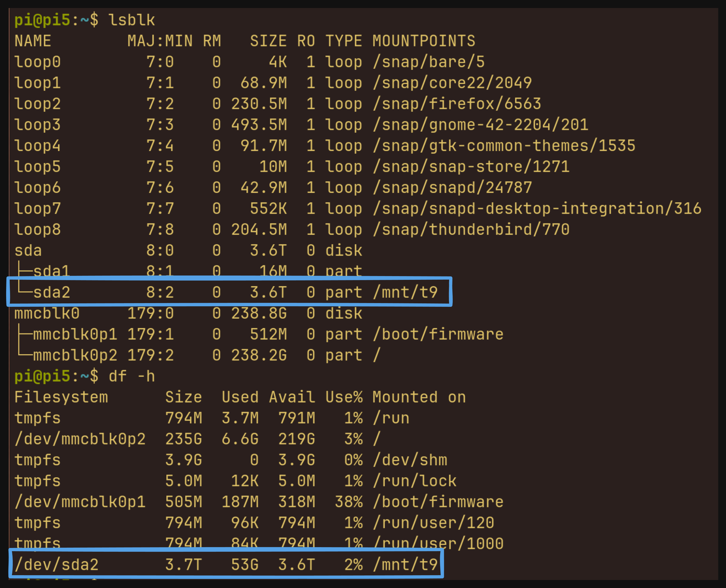Viewport: 726px width, 588px height.
Task: Click the Filesystem column header
Action: 61,397
